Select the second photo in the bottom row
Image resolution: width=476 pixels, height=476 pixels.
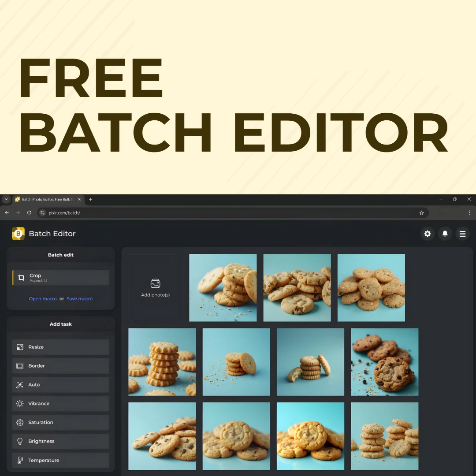(x=236, y=436)
